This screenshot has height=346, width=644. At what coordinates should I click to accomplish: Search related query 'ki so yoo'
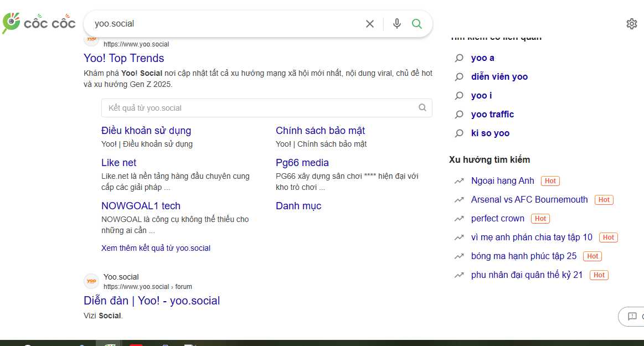(491, 133)
